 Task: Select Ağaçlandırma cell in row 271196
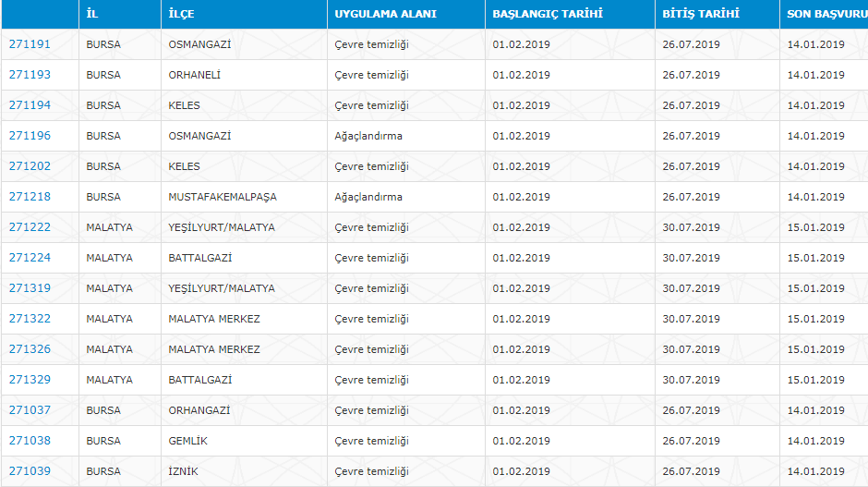coord(406,136)
